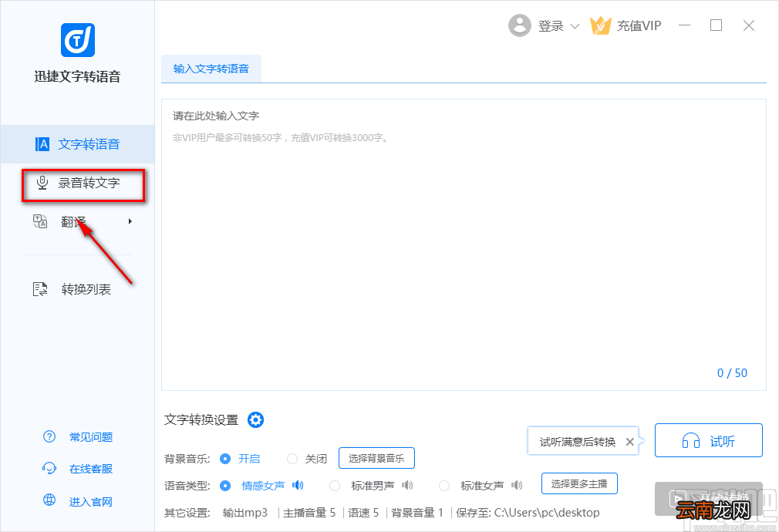The image size is (779, 532).
Task: Click the 常见问题 question mark icon
Action: pyautogui.click(x=49, y=436)
